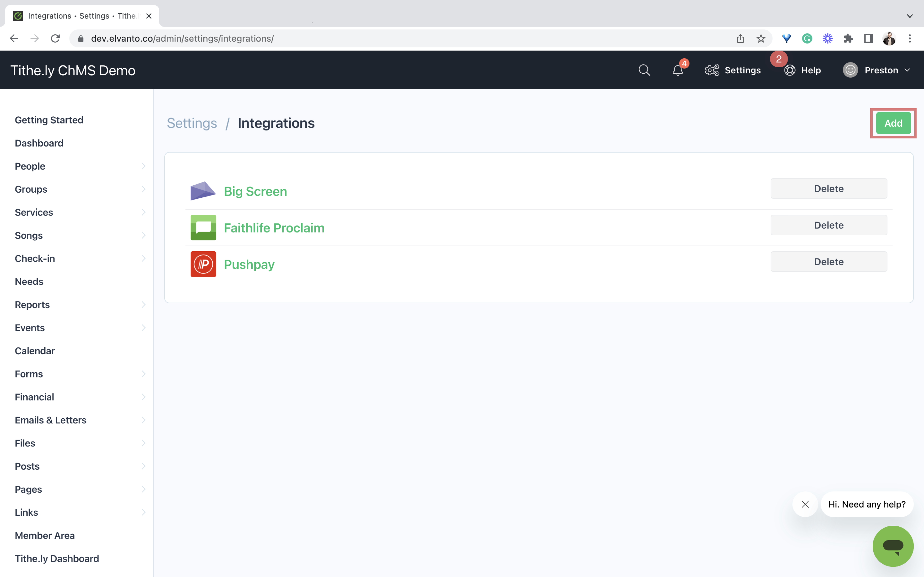Click the green Add button
Screen dimensions: 924x577
pos(893,123)
